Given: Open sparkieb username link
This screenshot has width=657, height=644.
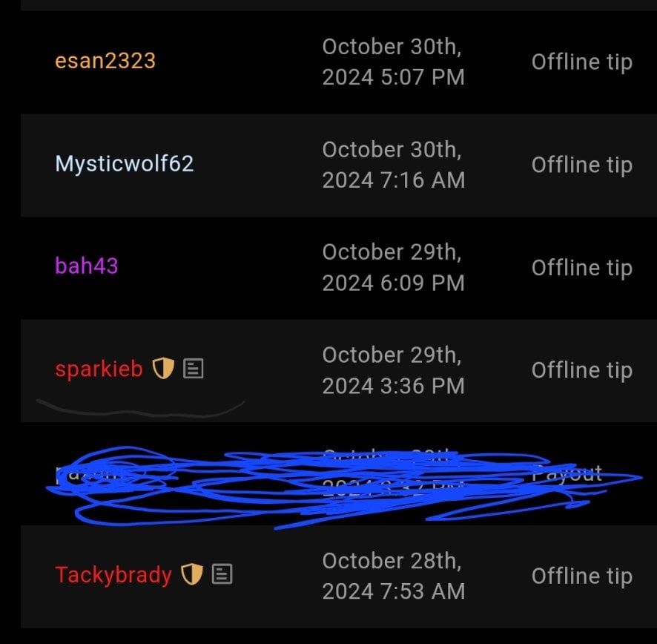Looking at the screenshot, I should (99, 369).
